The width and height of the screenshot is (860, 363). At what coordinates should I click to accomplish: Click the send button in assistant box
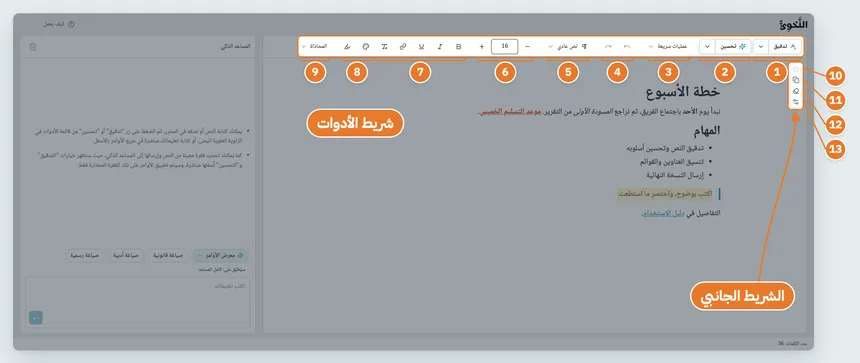coord(36,317)
